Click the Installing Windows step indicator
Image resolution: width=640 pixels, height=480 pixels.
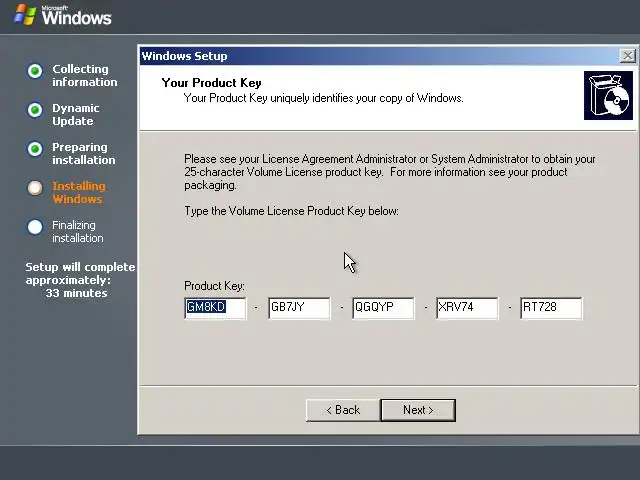[35, 188]
